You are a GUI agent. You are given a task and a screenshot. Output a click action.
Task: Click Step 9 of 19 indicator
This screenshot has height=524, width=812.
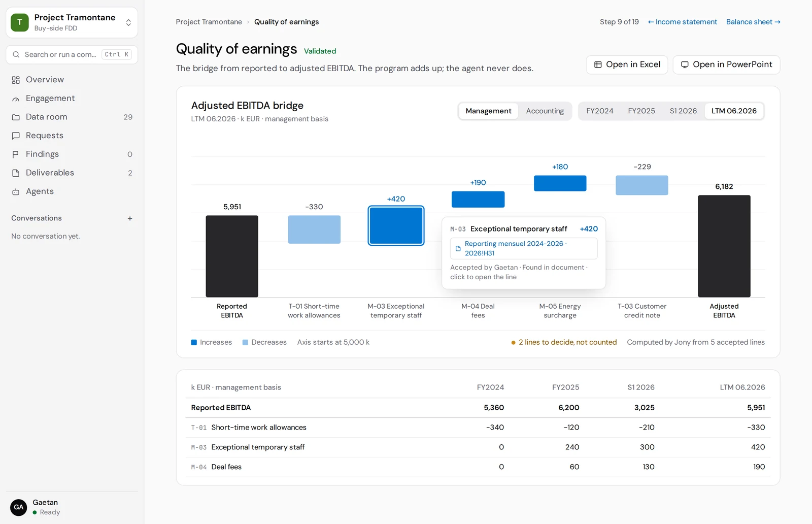619,22
